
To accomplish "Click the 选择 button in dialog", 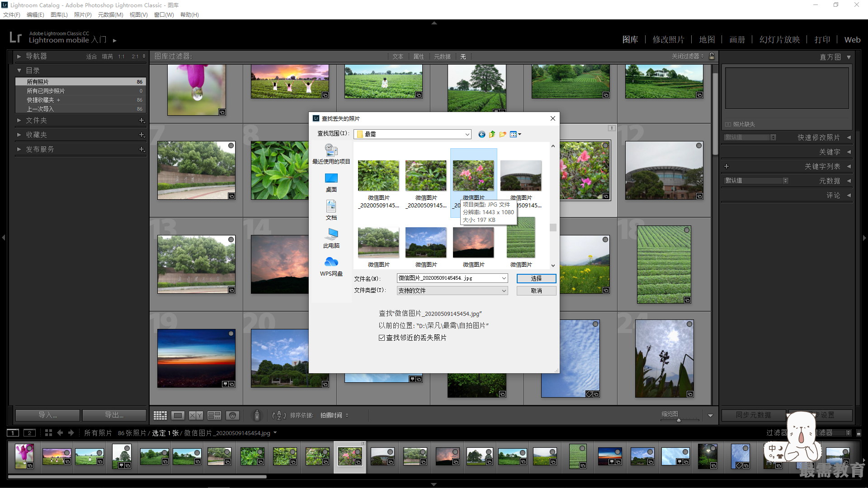I will (536, 278).
